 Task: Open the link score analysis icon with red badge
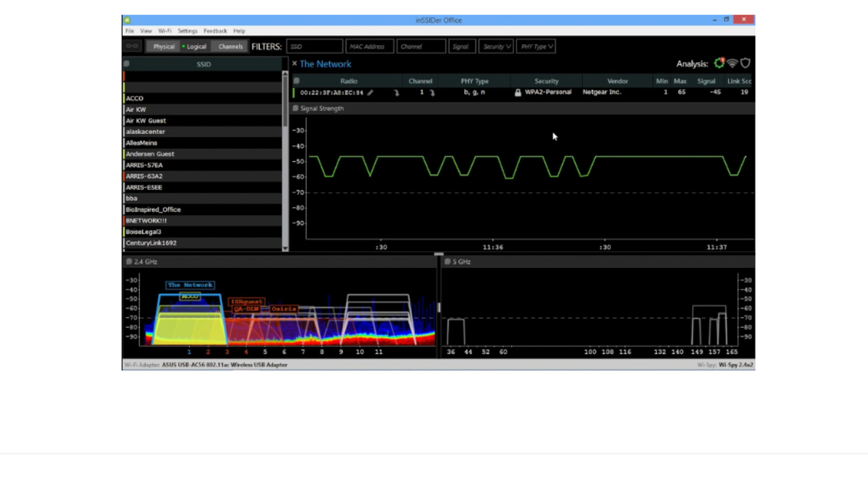click(x=719, y=63)
